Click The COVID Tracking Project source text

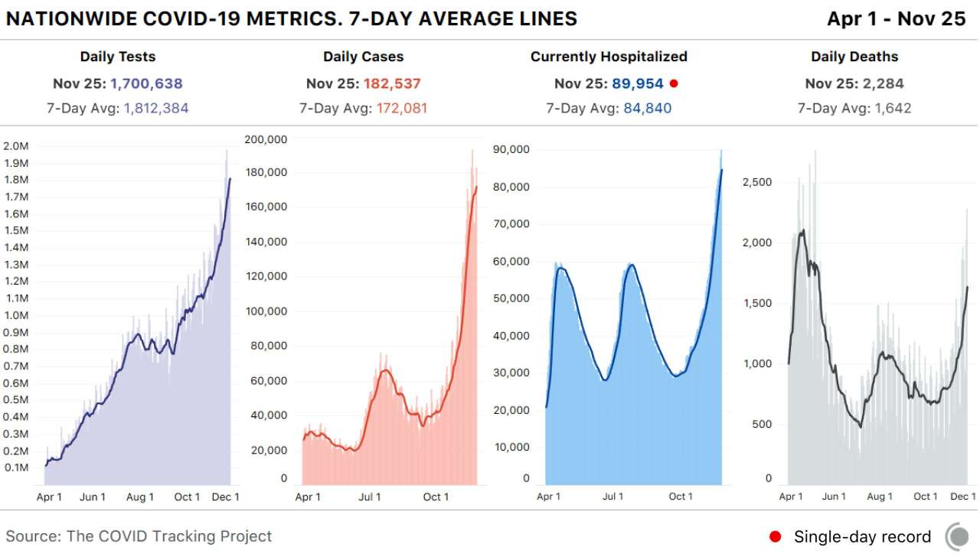pyautogui.click(x=169, y=536)
